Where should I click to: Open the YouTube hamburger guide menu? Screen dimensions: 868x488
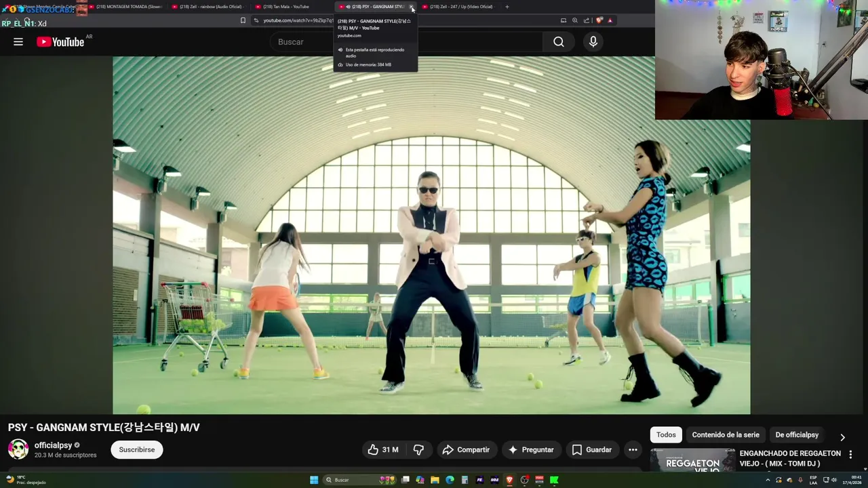[18, 42]
